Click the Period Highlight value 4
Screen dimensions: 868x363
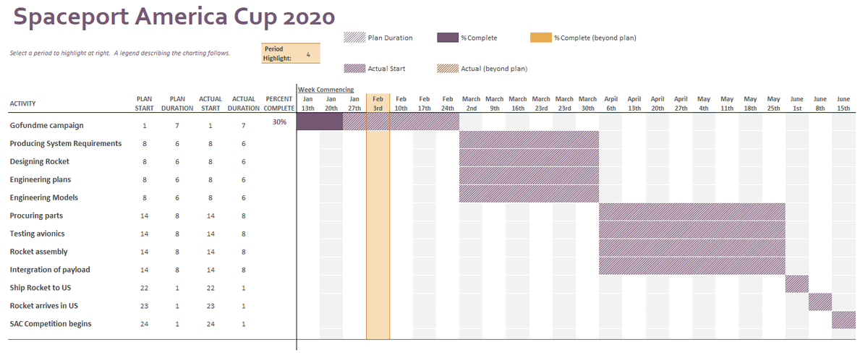[308, 54]
